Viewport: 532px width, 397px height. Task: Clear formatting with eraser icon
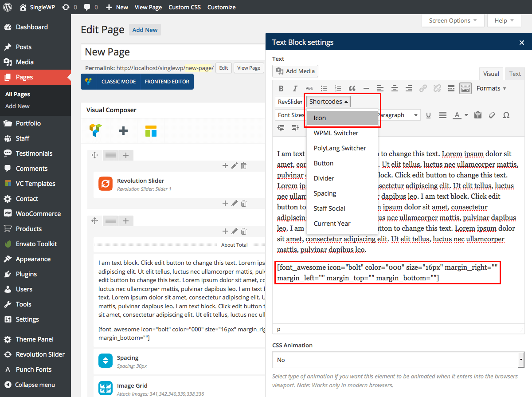point(492,115)
